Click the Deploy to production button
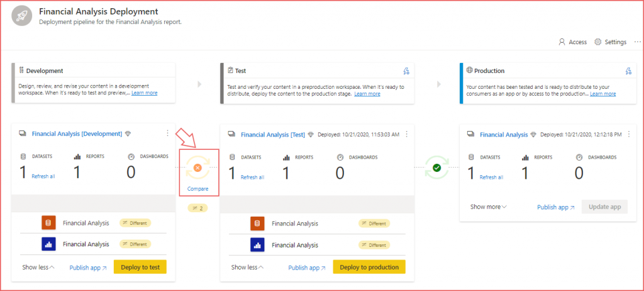Screen dimensions: 644x291 pos(369,266)
